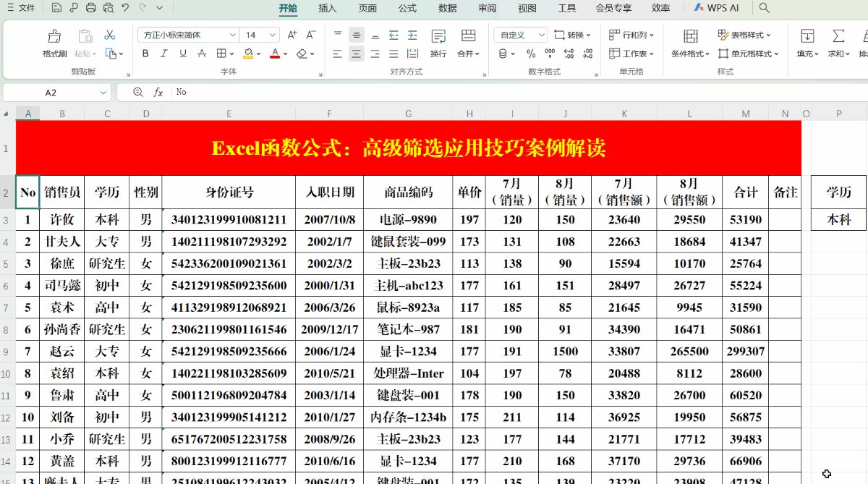Click the 换行 wrap text button

click(x=438, y=43)
